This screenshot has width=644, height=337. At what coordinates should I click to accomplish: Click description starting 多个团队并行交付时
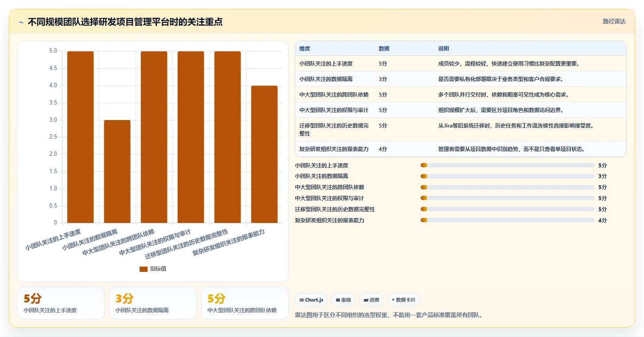tap(503, 95)
